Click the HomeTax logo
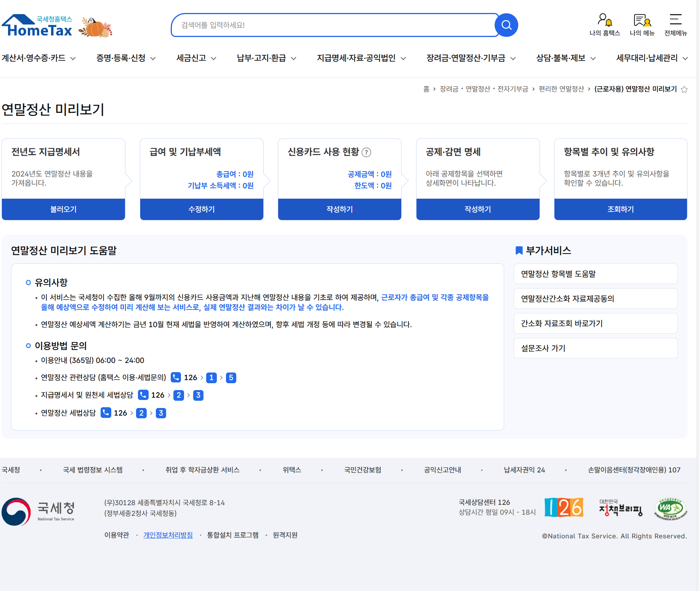The width and height of the screenshot is (700, 591). [37, 25]
